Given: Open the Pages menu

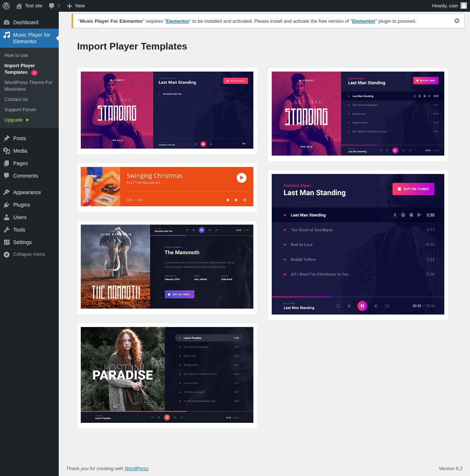Looking at the screenshot, I should [29, 163].
